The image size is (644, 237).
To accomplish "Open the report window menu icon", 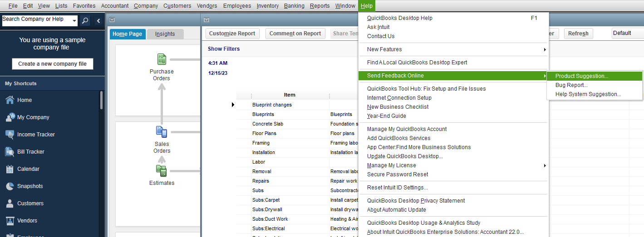I will point(206,19).
